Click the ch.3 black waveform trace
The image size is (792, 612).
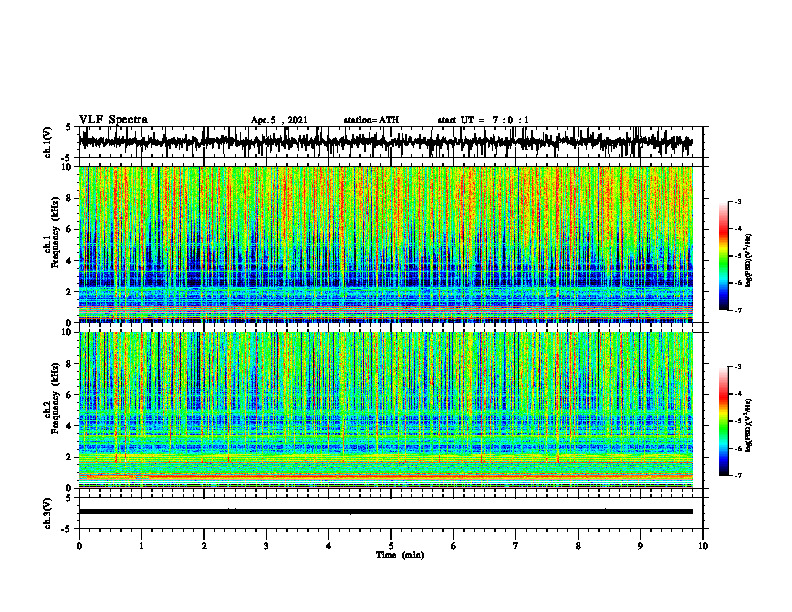tap(386, 512)
